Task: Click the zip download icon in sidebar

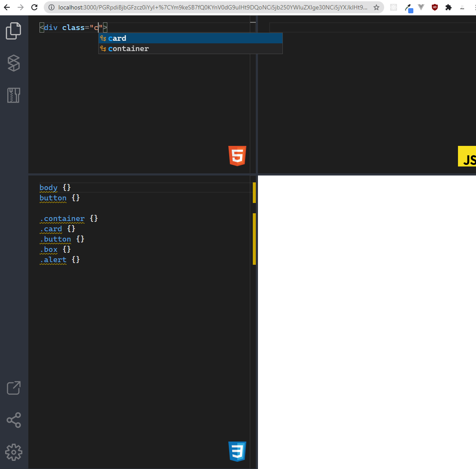Action: pos(14,95)
